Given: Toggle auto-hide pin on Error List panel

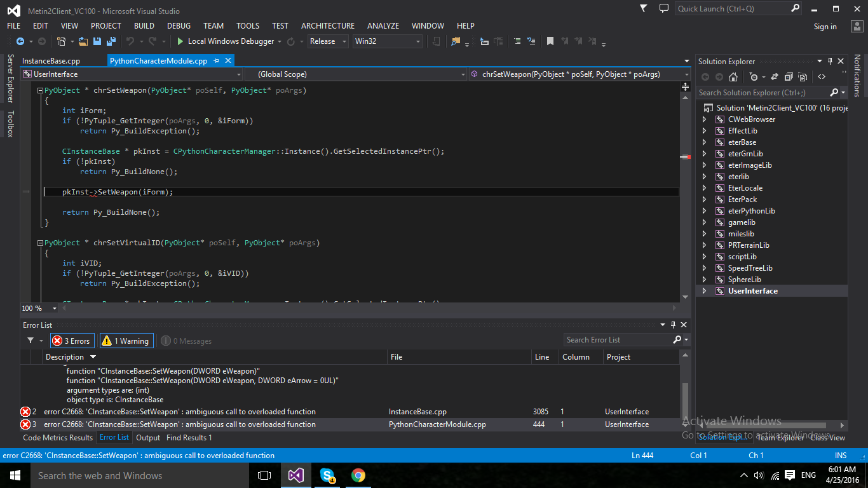Looking at the screenshot, I should point(674,325).
